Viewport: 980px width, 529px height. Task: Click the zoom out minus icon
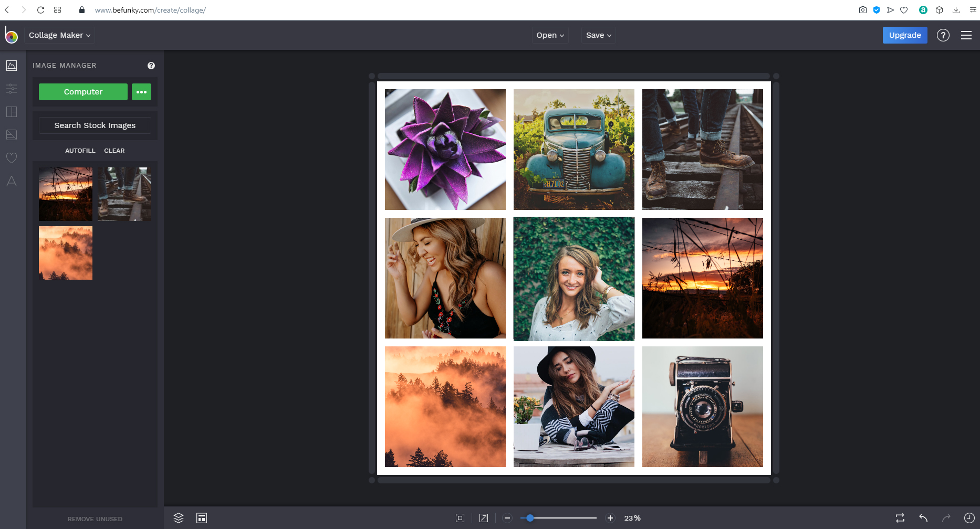tap(507, 518)
